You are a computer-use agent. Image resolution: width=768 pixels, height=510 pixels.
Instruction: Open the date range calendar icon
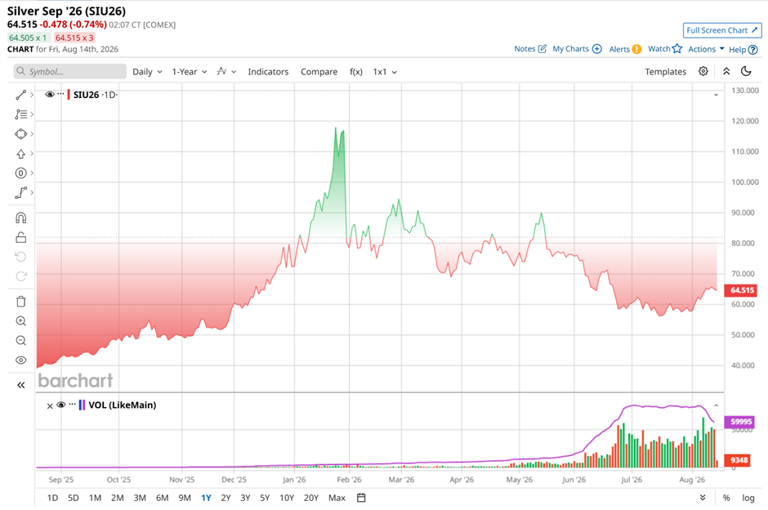coord(361,498)
